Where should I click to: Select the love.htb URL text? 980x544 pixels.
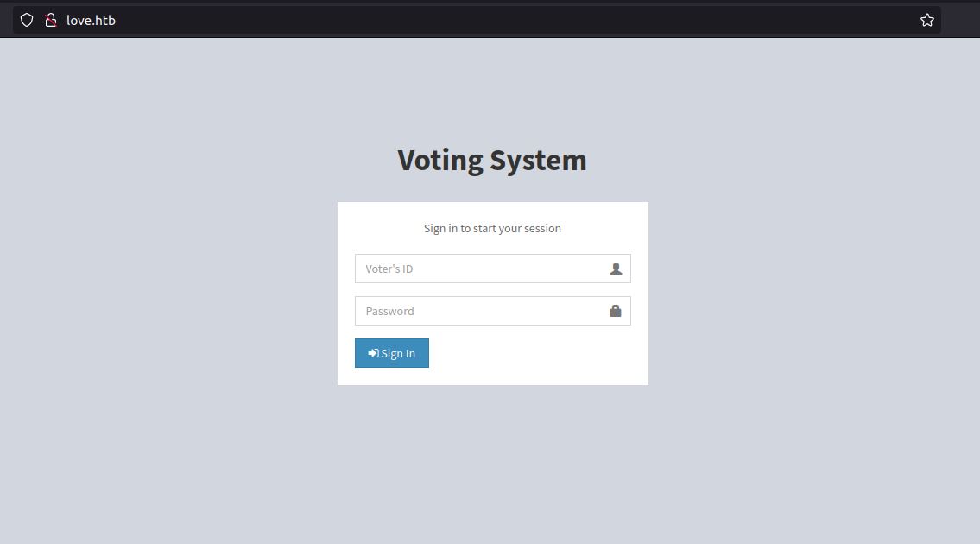coord(91,20)
